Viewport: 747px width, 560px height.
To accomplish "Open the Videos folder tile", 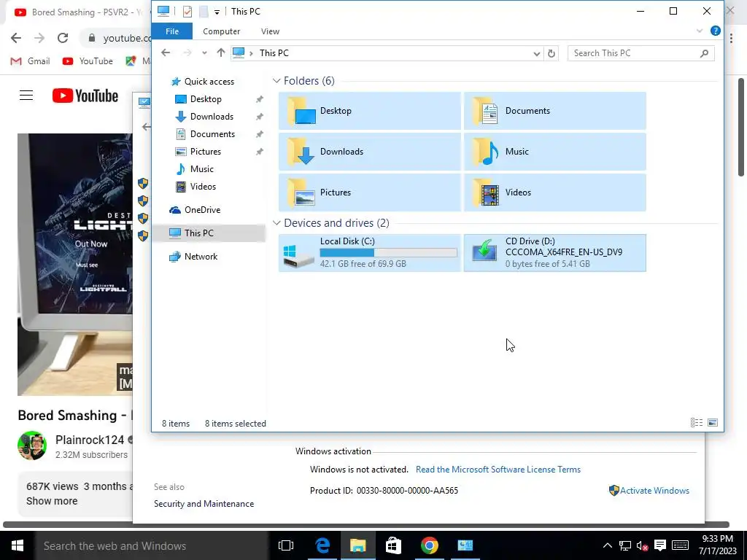I will pyautogui.click(x=555, y=192).
